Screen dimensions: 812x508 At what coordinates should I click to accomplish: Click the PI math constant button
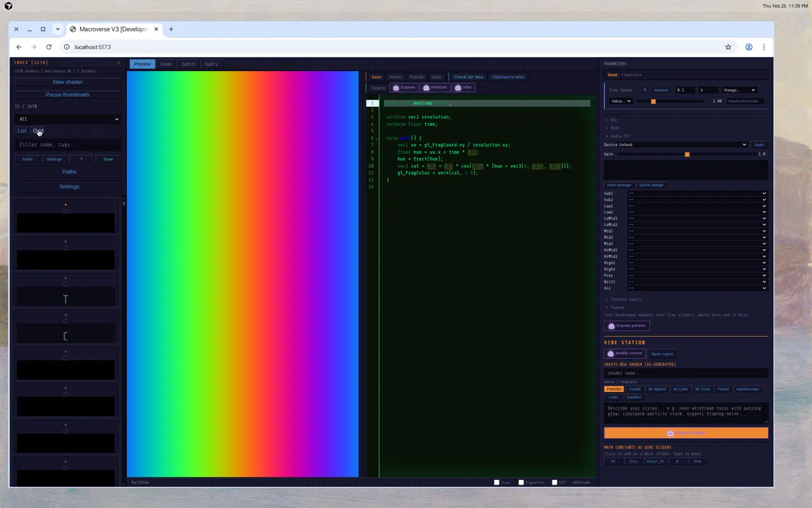click(613, 462)
